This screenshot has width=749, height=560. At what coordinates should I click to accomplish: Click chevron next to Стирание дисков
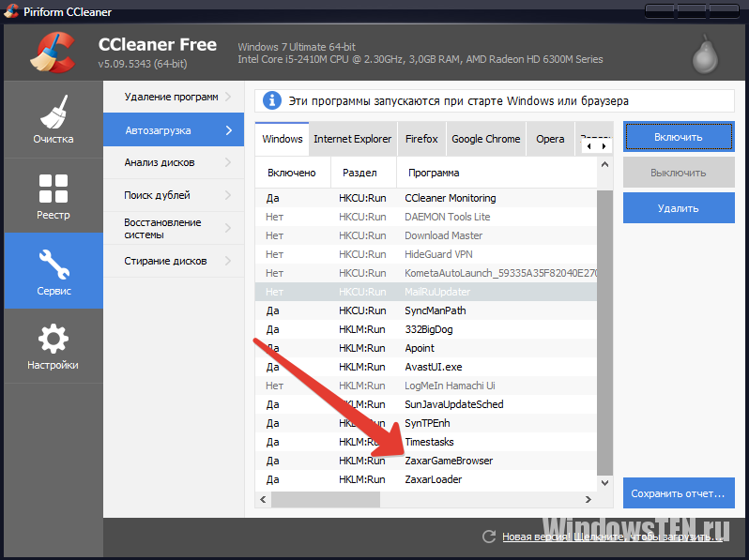(x=228, y=261)
